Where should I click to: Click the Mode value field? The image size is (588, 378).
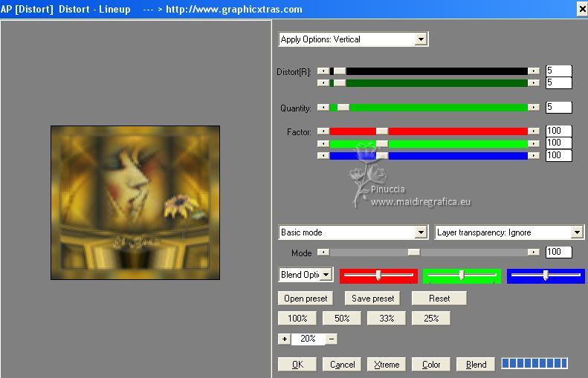pyautogui.click(x=558, y=252)
